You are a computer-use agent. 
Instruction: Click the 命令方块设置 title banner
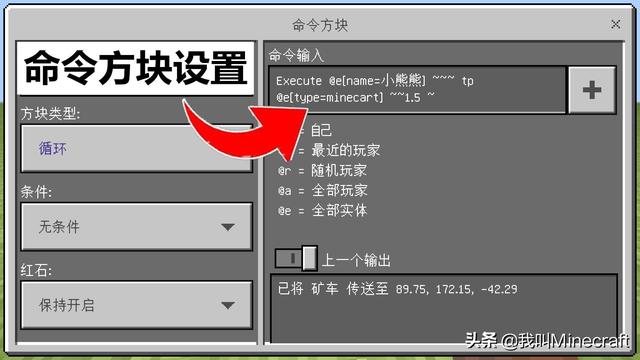pos(136,68)
